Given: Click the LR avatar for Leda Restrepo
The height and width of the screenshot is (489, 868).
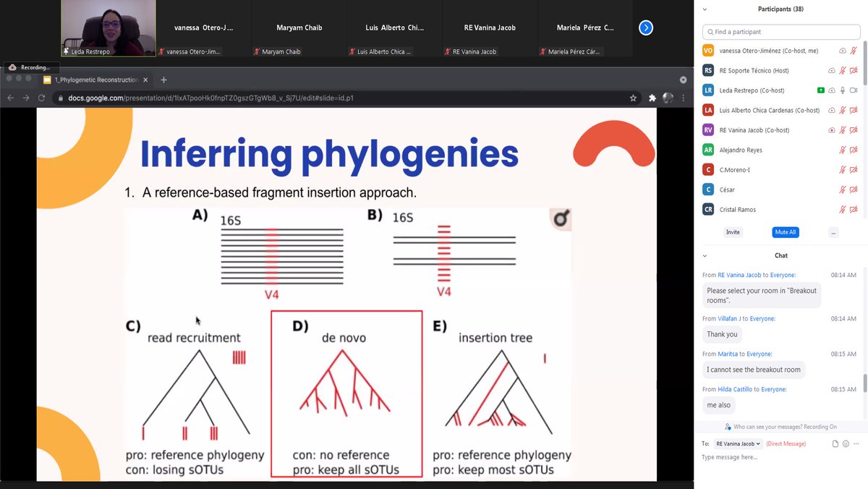Looking at the screenshot, I should [708, 90].
